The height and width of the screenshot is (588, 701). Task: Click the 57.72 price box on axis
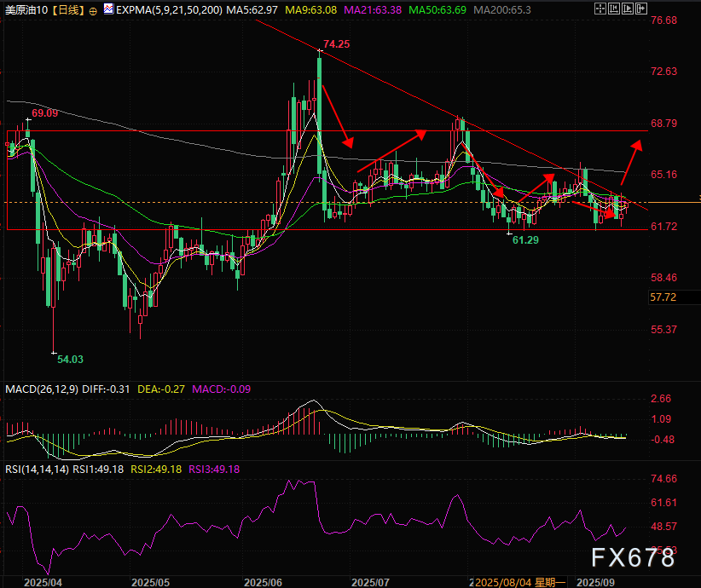point(663,297)
